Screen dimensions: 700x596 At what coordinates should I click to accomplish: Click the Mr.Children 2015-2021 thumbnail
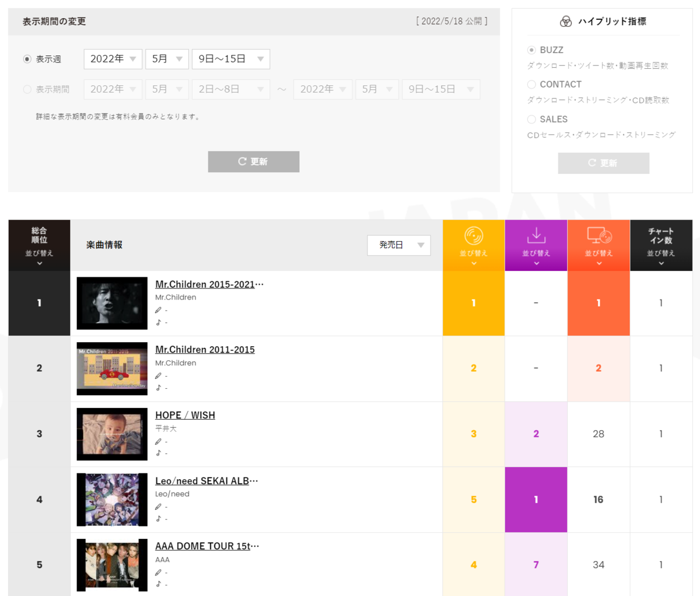tap(112, 304)
